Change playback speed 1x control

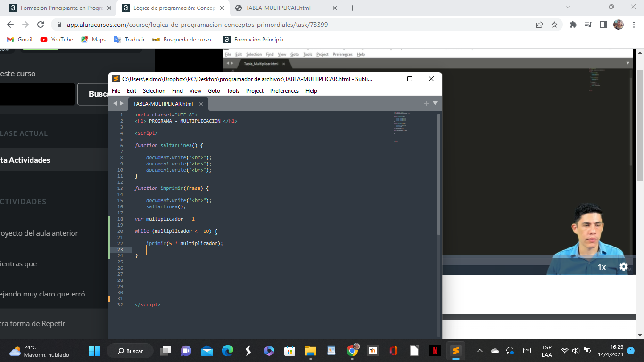coord(602,267)
